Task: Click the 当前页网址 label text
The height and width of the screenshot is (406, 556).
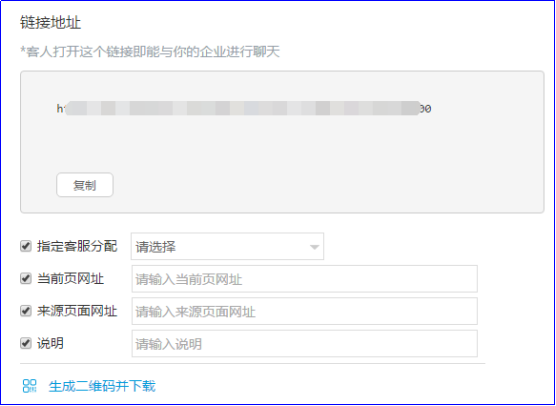Action: 70,279
